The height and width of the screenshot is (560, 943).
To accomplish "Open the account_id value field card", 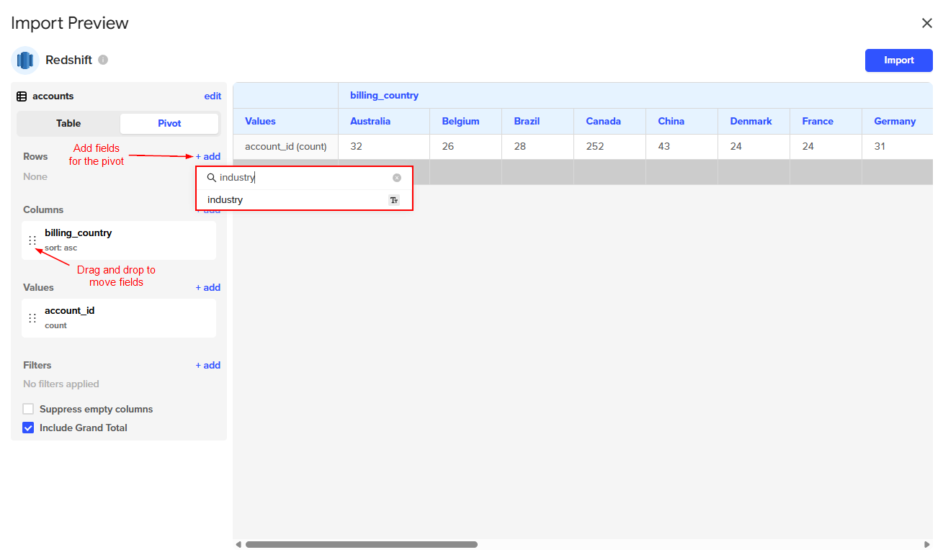I will click(119, 318).
